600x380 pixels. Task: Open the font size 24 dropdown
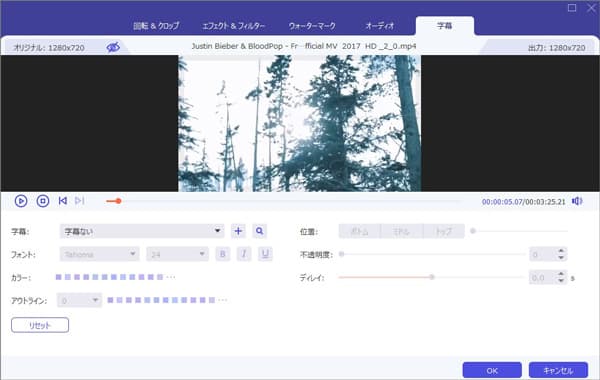pos(178,254)
